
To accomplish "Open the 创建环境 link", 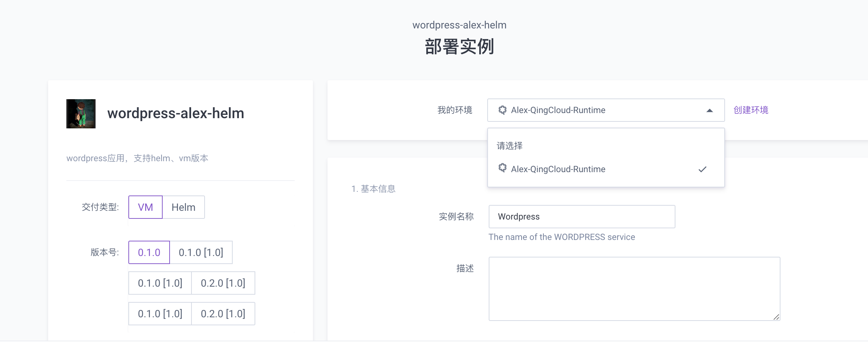I will click(x=751, y=110).
